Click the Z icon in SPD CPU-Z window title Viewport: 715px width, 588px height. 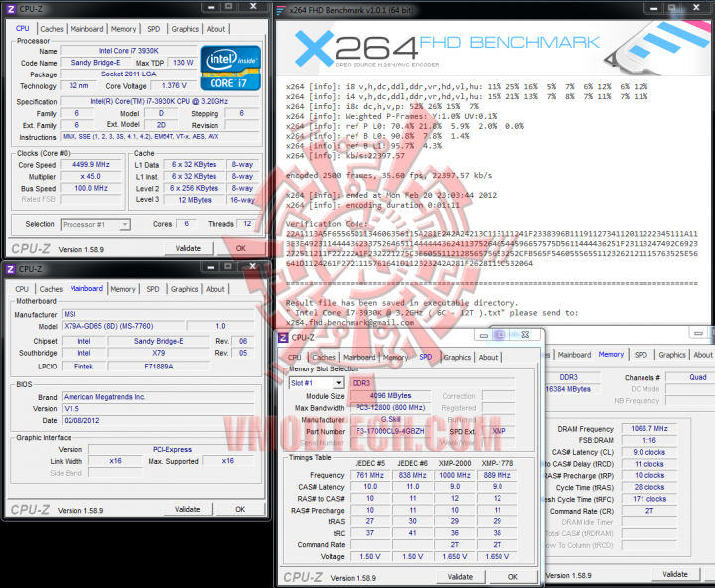click(x=283, y=337)
